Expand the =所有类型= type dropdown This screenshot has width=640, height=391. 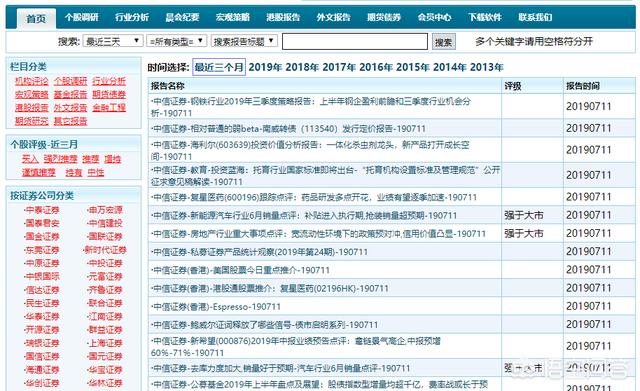[x=177, y=41]
